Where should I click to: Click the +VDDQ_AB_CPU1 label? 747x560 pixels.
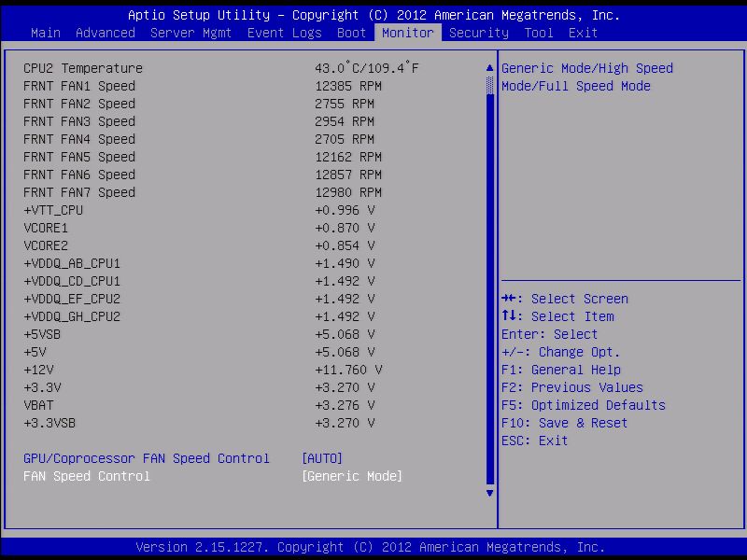click(72, 263)
